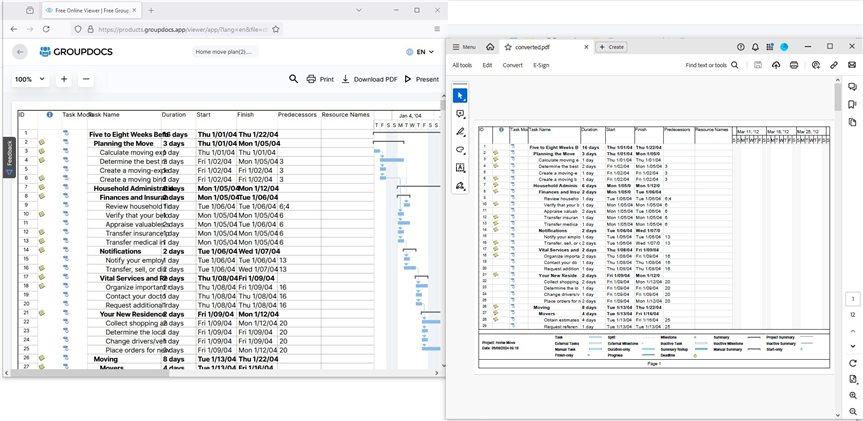Choose the draw freehand tool in Acrobat
Image resolution: width=863 pixels, height=421 pixels.
[460, 150]
